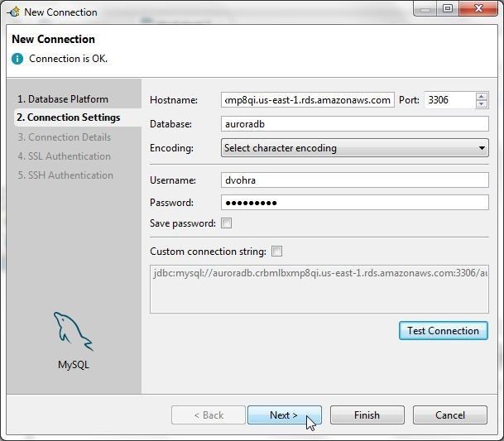504x441 pixels.
Task: Maximize the New Connection window
Action: point(448,8)
